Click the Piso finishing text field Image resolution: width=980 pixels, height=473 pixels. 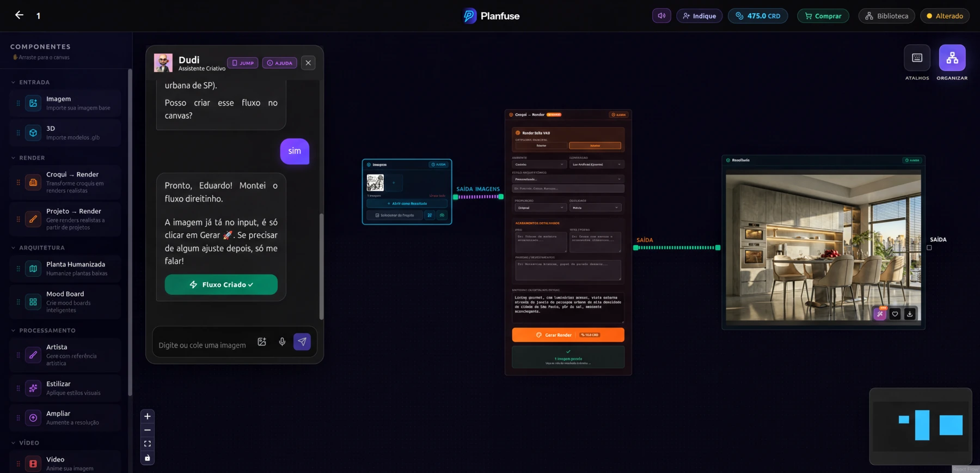point(541,242)
